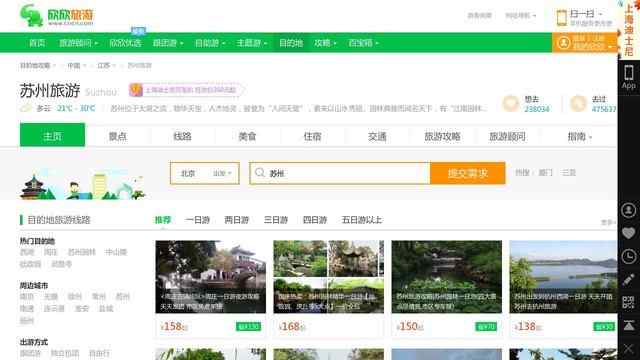This screenshot has width=640, height=360.
Task: Open the 首页 nav item
Action: click(37, 42)
